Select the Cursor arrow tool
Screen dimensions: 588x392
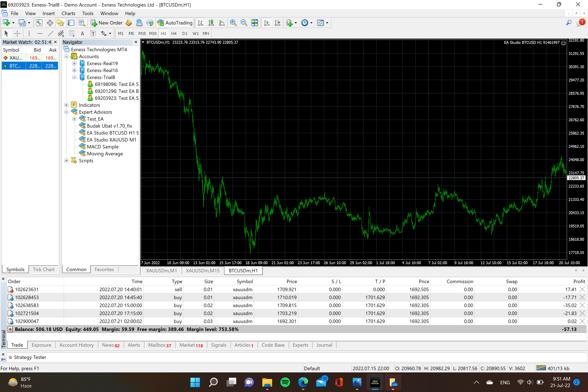[6, 33]
